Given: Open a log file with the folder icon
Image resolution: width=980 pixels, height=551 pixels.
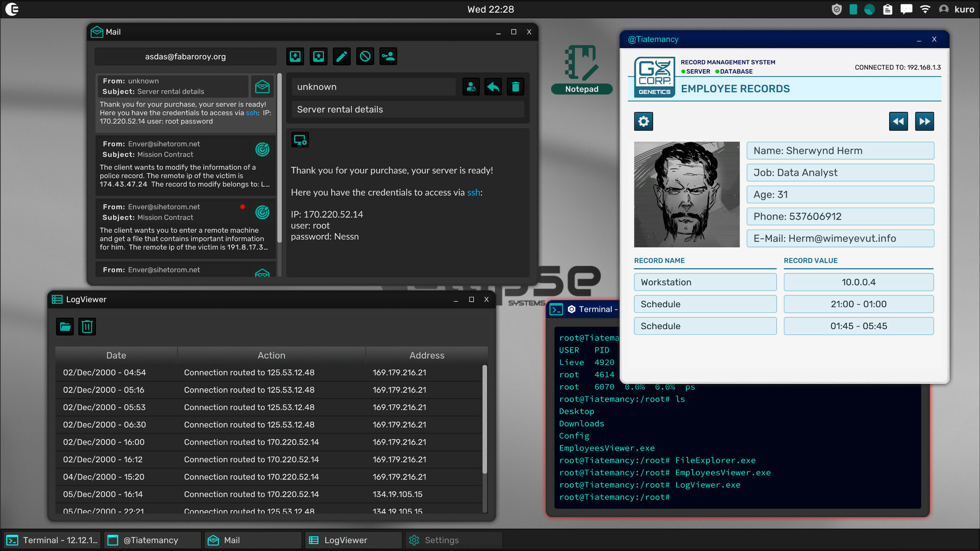Looking at the screenshot, I should pos(65,327).
